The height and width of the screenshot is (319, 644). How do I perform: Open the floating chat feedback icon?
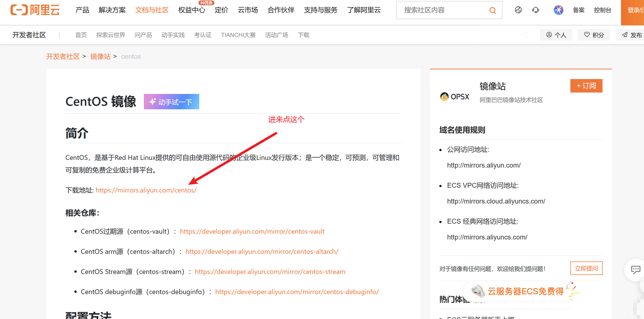point(636,270)
